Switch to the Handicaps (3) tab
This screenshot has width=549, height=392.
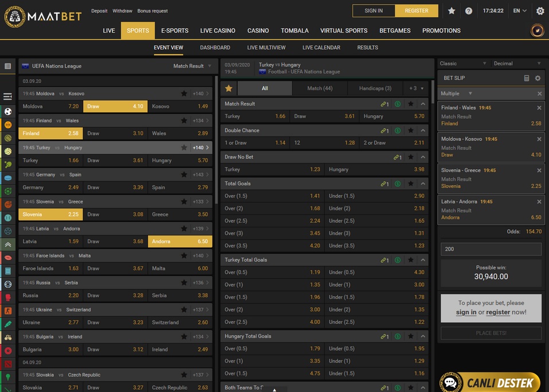click(375, 88)
